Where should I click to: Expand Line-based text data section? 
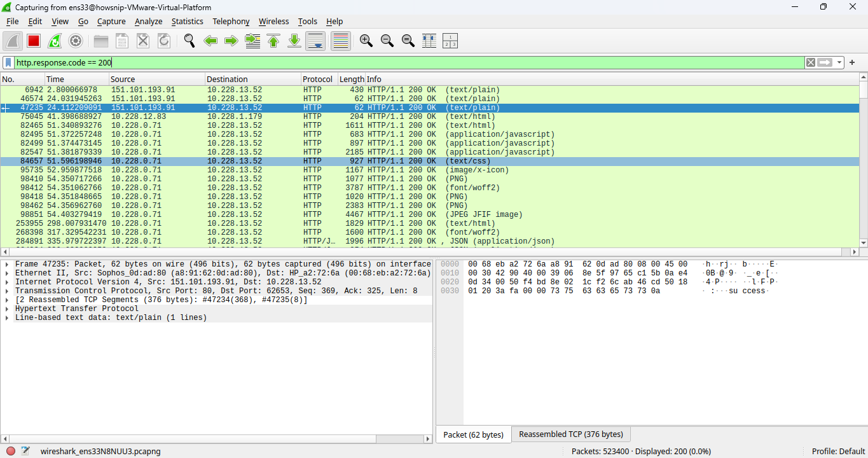tap(6, 317)
